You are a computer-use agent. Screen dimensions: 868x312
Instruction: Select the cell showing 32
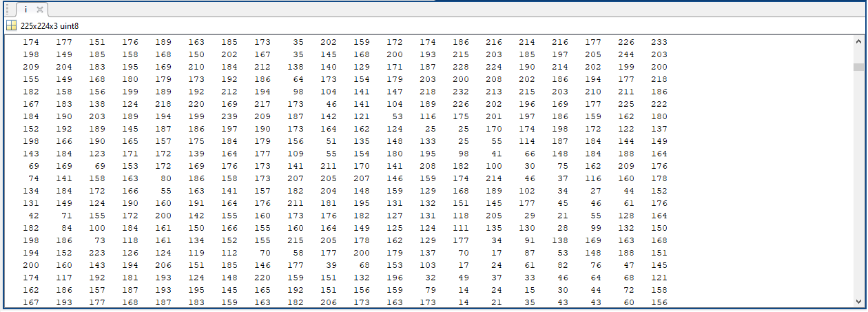[x=431, y=278]
